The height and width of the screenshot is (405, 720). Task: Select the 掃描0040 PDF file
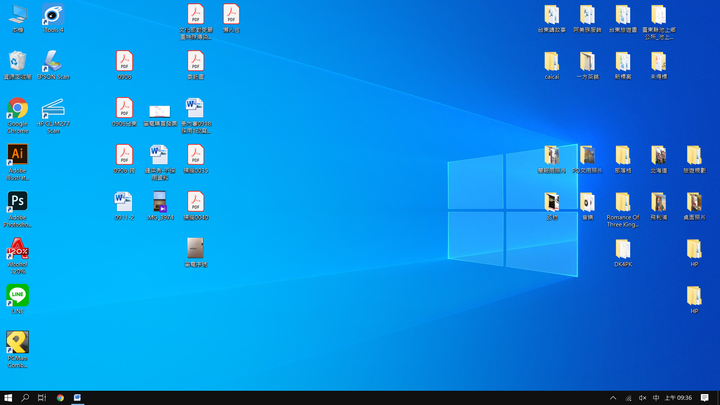(196, 206)
